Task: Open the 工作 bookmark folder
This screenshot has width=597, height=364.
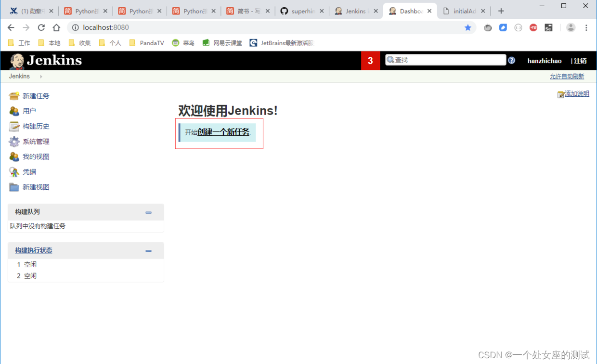Action: point(19,43)
